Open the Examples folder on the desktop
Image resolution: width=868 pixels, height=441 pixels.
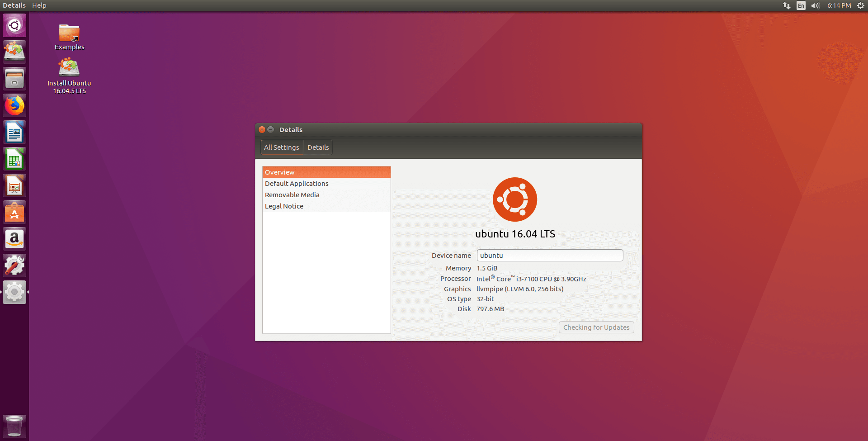coord(69,37)
